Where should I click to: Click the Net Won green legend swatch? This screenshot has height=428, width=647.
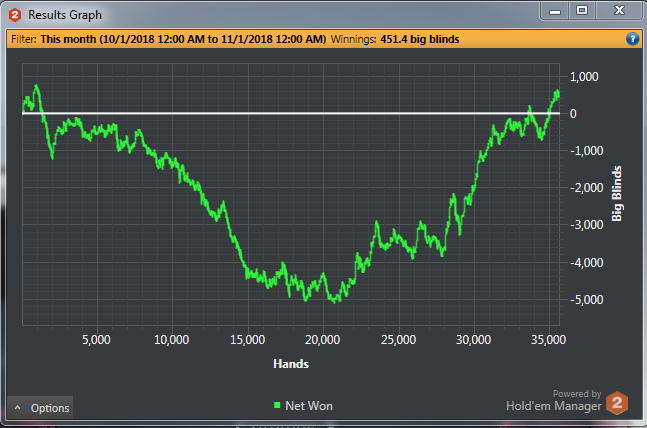click(x=277, y=405)
